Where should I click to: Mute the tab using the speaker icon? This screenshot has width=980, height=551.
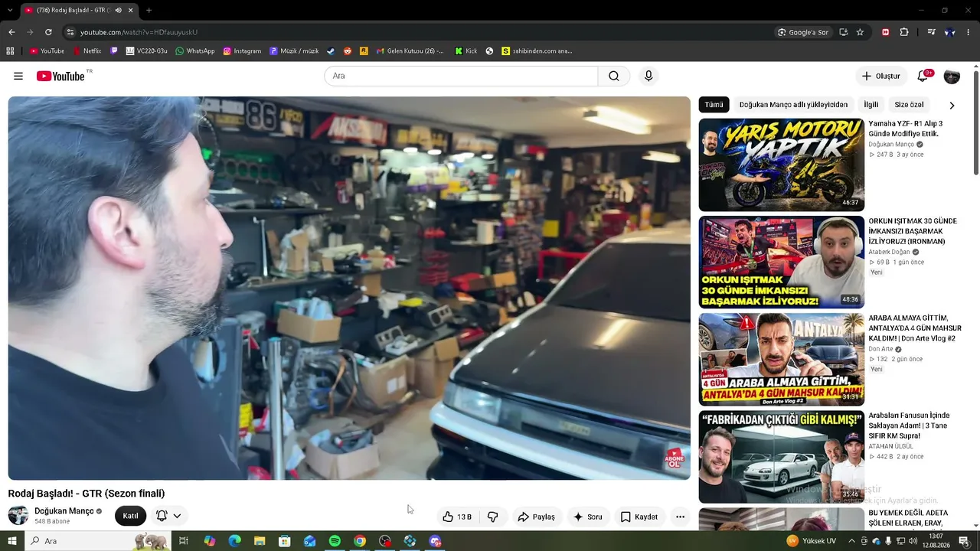[x=118, y=10]
